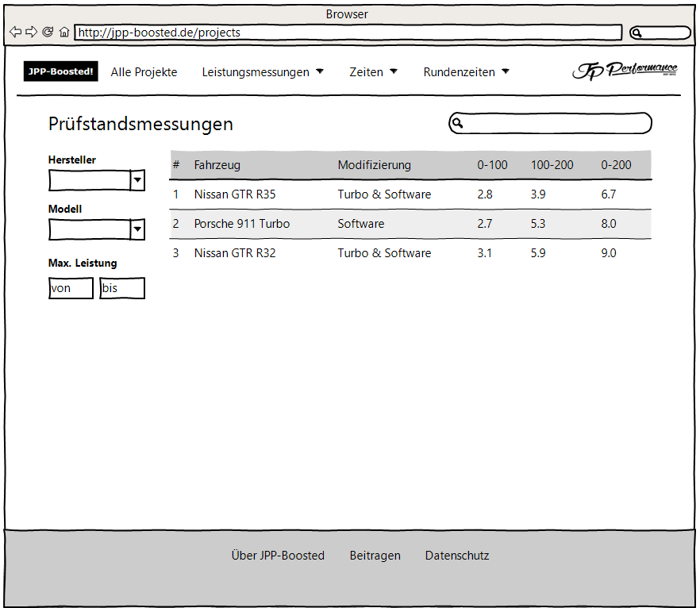Open the Modell dropdown

point(96,229)
